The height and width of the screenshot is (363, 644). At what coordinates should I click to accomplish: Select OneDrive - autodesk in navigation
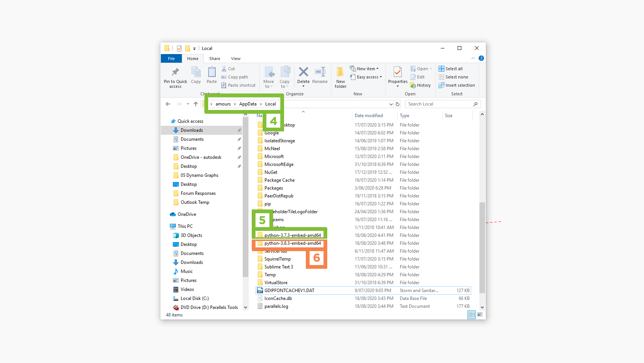(x=201, y=157)
